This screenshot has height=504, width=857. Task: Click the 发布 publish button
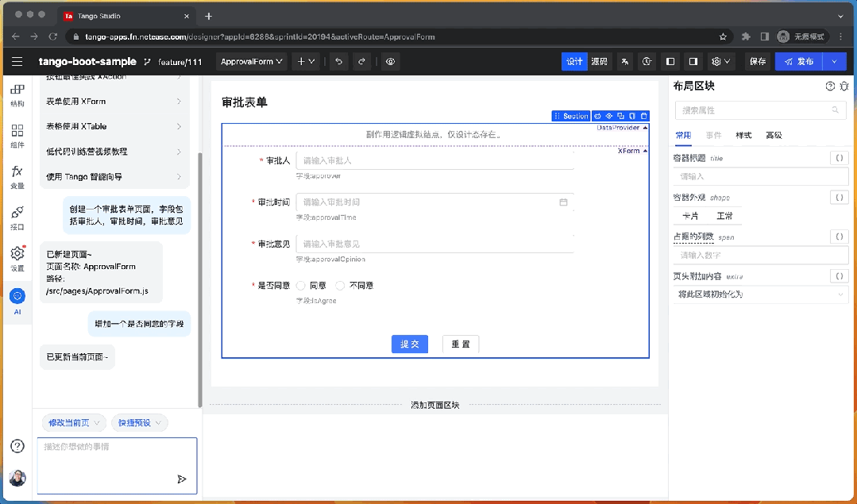[799, 62]
